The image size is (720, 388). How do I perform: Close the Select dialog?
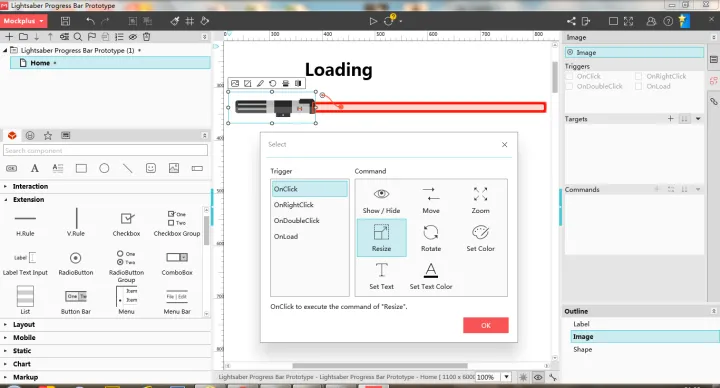point(505,145)
